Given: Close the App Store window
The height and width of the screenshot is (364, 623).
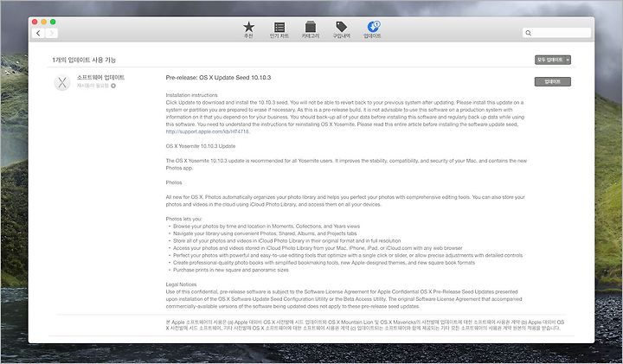Looking at the screenshot, I should tap(35, 22).
